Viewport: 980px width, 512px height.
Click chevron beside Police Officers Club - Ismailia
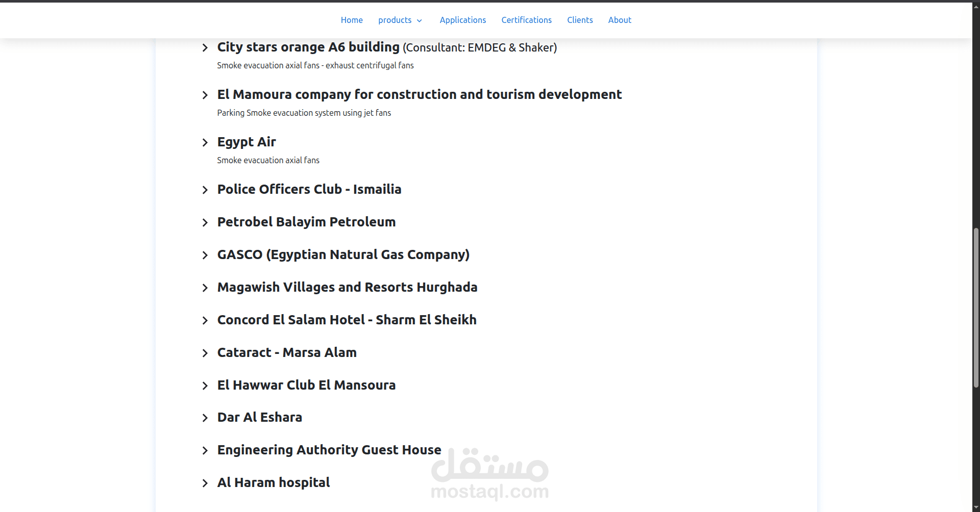(x=205, y=190)
